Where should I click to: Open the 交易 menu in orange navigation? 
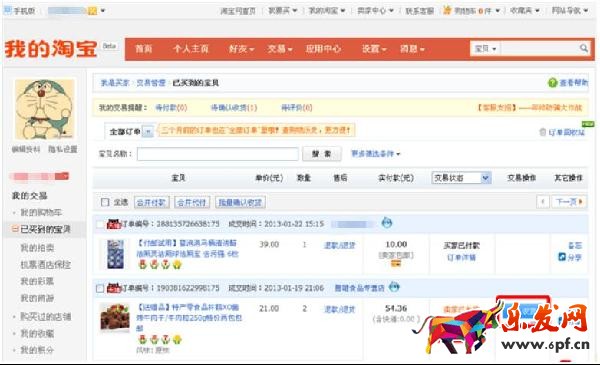(x=279, y=49)
